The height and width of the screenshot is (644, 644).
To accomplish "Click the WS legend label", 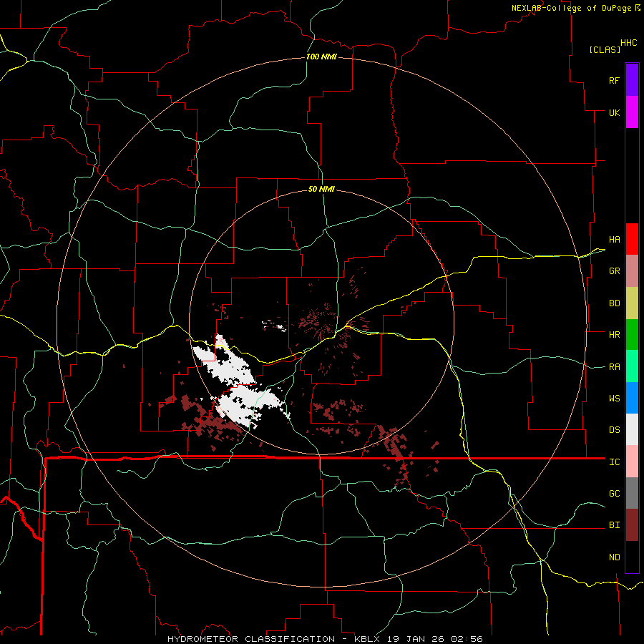I will pyautogui.click(x=614, y=399).
